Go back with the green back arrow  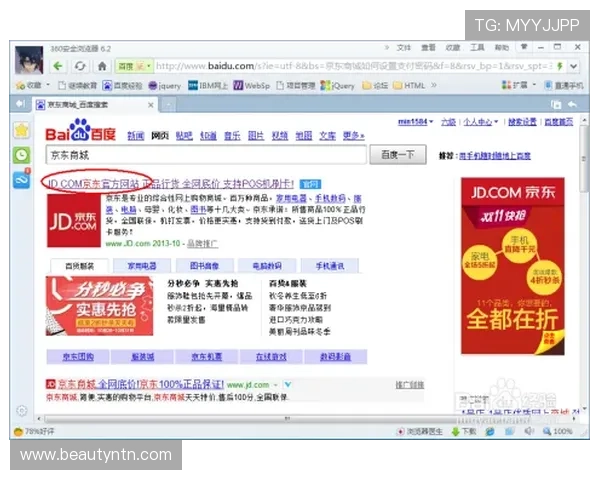coord(58,66)
